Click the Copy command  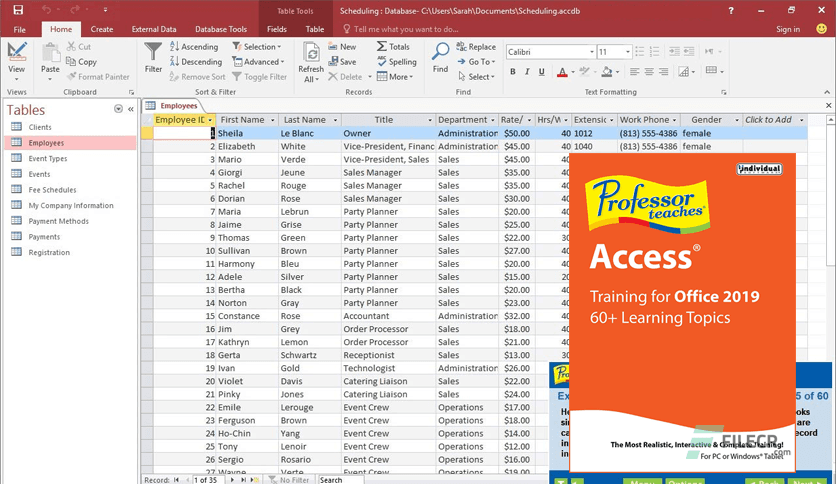click(x=82, y=62)
